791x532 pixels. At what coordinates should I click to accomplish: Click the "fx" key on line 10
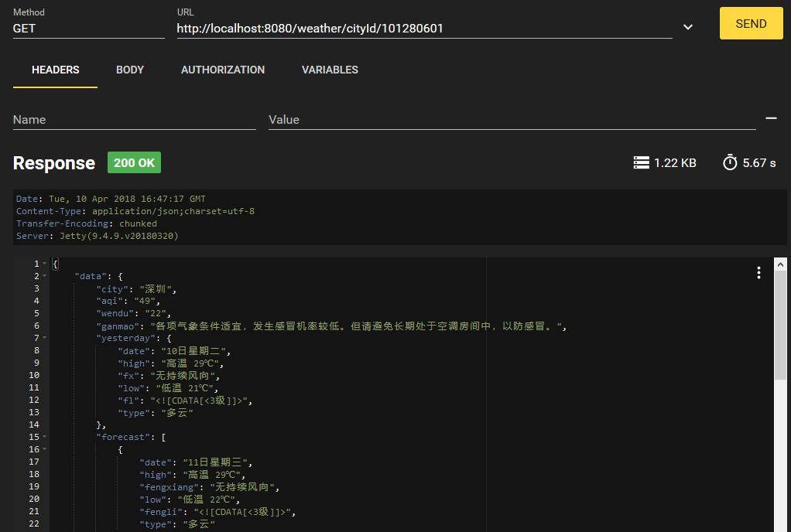[128, 375]
